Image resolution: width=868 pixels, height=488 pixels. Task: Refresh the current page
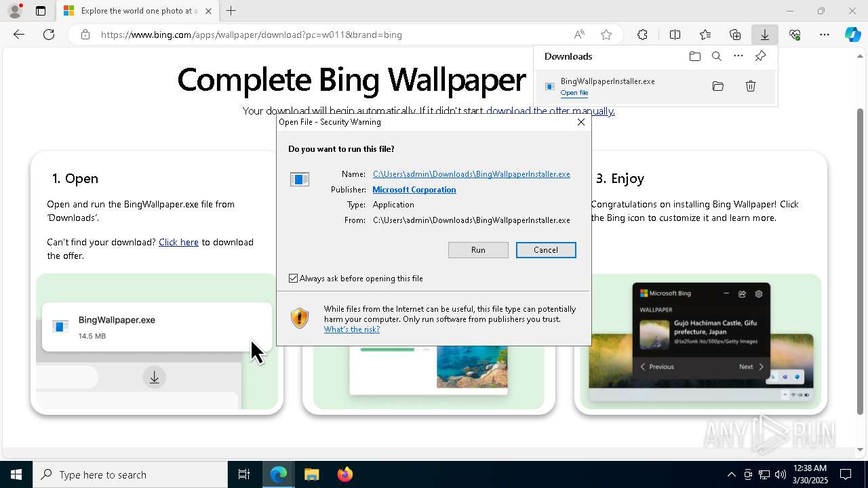tap(49, 35)
